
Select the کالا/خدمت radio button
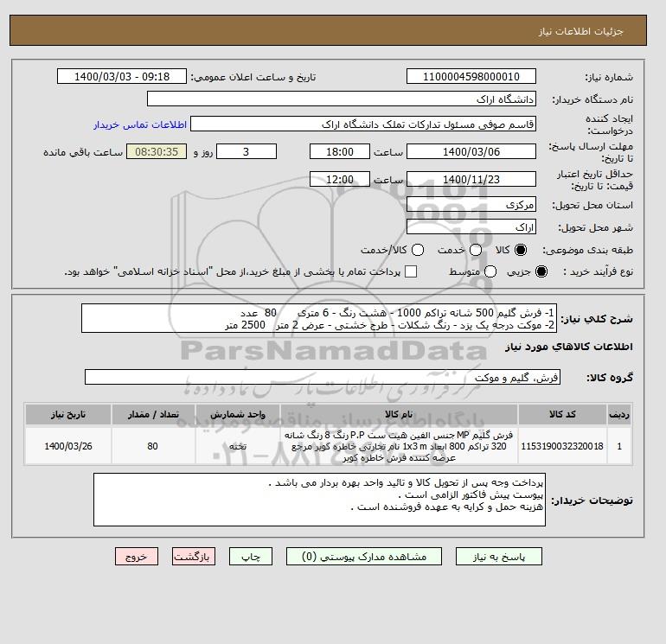418,250
